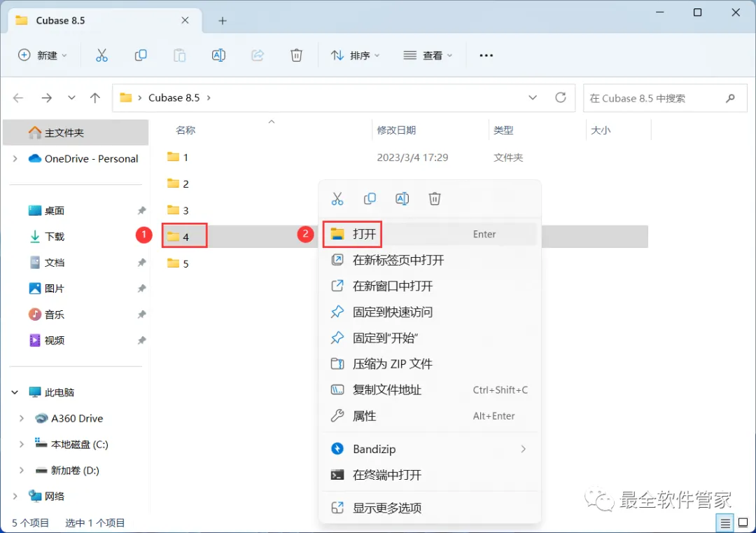Image resolution: width=756 pixels, height=533 pixels.
Task: Open the 查看 (View) dropdown
Action: tap(428, 55)
